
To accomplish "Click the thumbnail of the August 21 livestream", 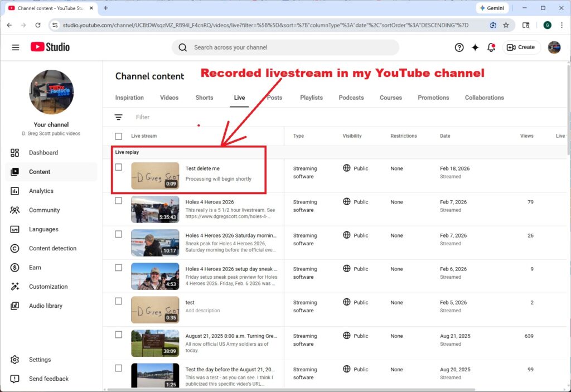I will click(x=154, y=343).
